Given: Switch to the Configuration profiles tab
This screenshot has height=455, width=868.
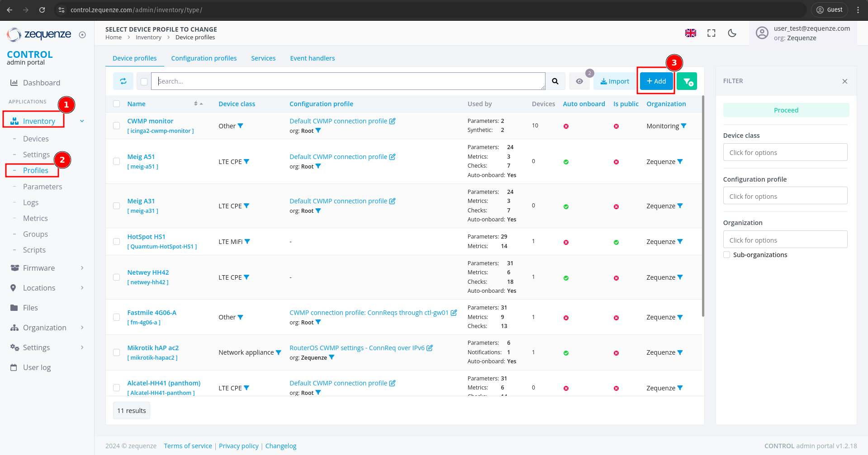Looking at the screenshot, I should click(x=204, y=58).
